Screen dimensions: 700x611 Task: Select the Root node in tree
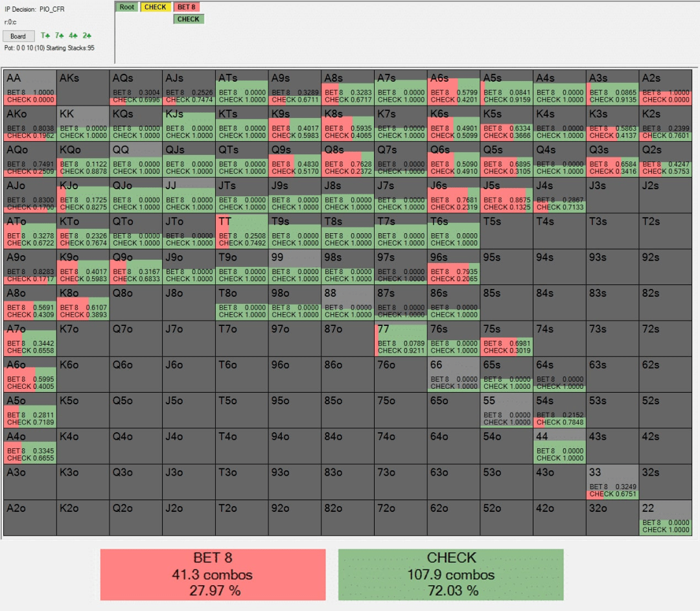point(127,7)
